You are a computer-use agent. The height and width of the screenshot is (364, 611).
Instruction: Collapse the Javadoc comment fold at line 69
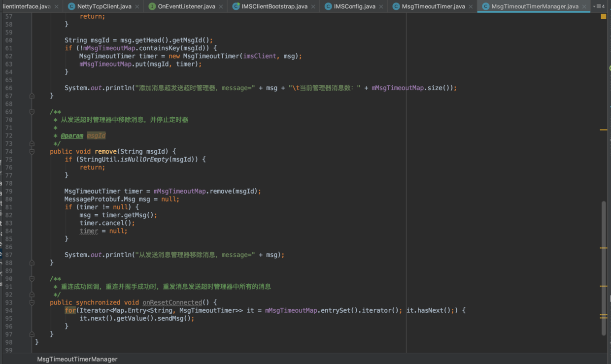(31, 111)
